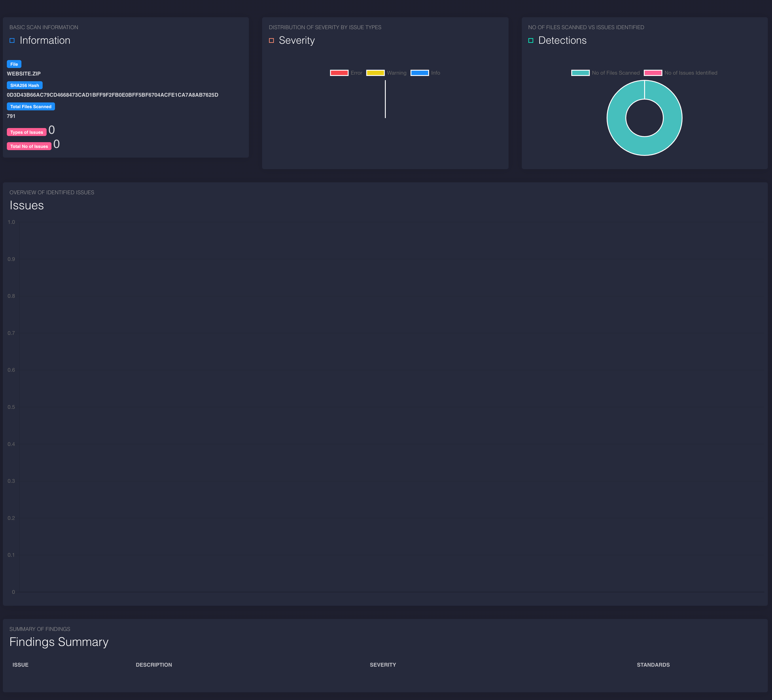The width and height of the screenshot is (772, 700).
Task: Toggle the Info legend item
Action: tap(435, 73)
